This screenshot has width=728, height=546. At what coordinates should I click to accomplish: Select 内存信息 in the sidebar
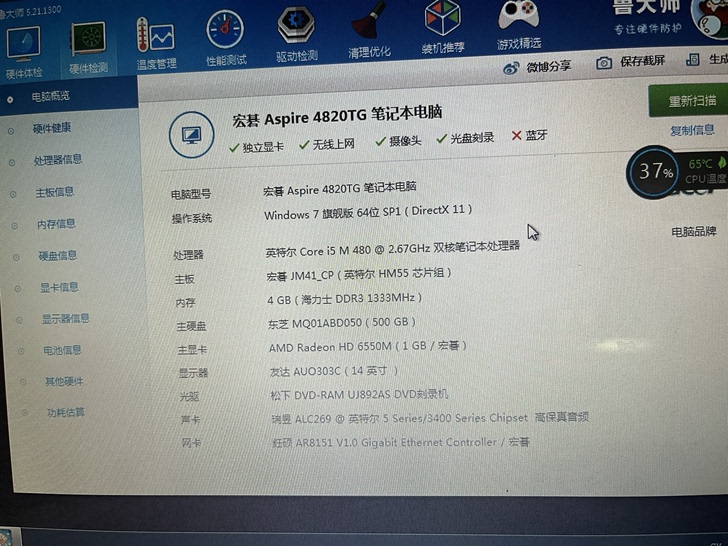coord(56,224)
